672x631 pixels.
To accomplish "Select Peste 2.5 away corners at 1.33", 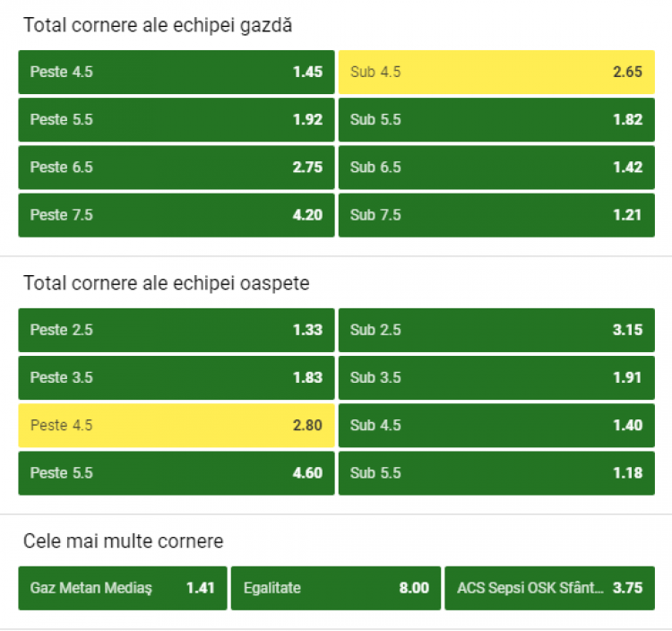I will 177,330.
